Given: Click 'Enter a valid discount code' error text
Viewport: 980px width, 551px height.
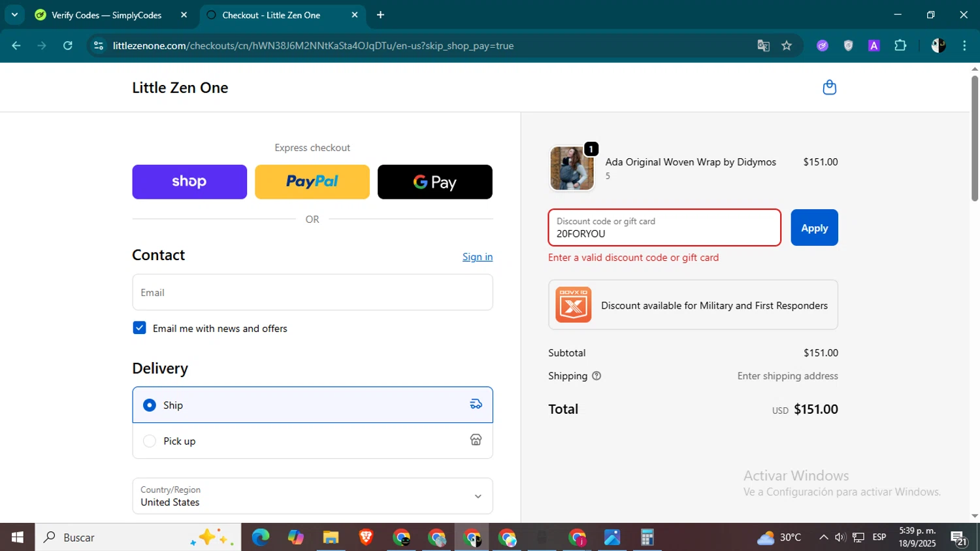Looking at the screenshot, I should (633, 258).
